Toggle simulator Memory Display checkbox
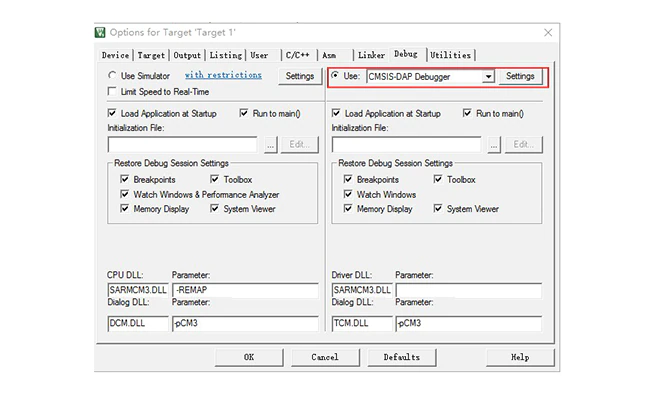The image size is (652, 404). coord(124,208)
